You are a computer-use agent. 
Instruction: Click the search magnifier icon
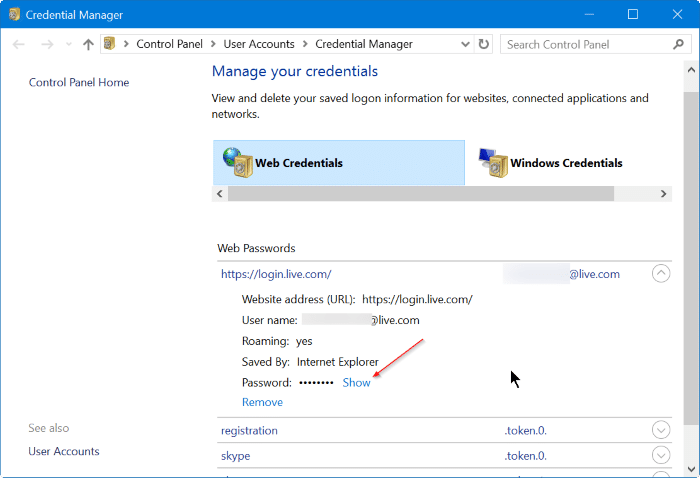(679, 44)
